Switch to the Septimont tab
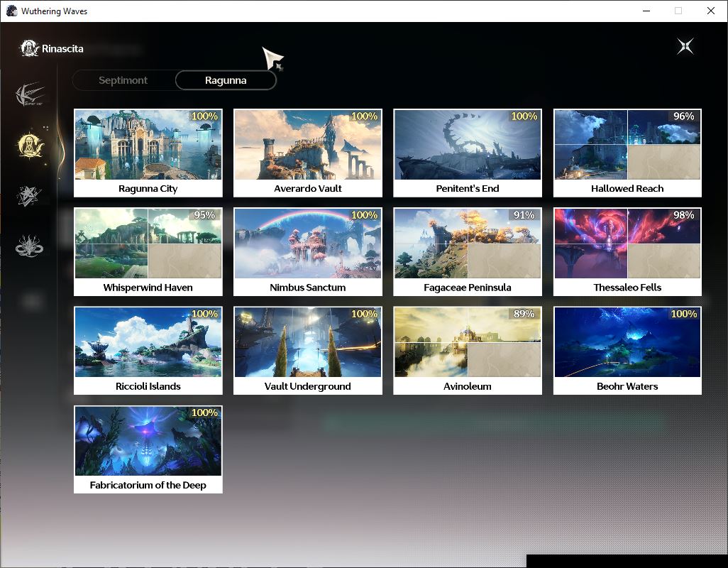 (x=123, y=80)
